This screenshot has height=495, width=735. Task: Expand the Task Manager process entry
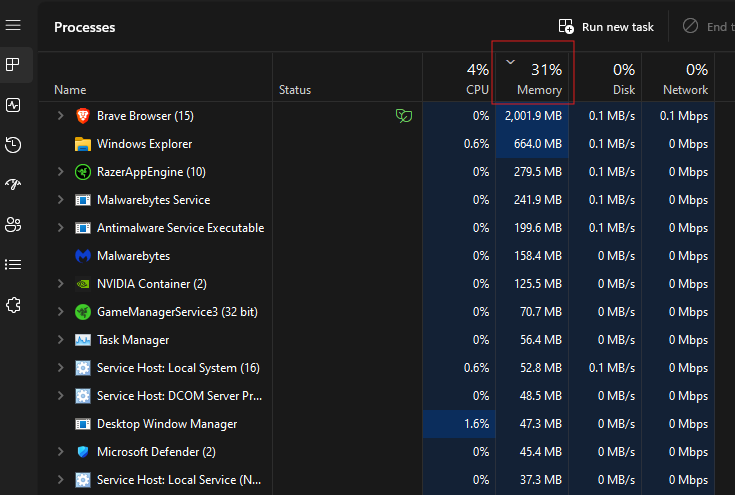click(60, 340)
